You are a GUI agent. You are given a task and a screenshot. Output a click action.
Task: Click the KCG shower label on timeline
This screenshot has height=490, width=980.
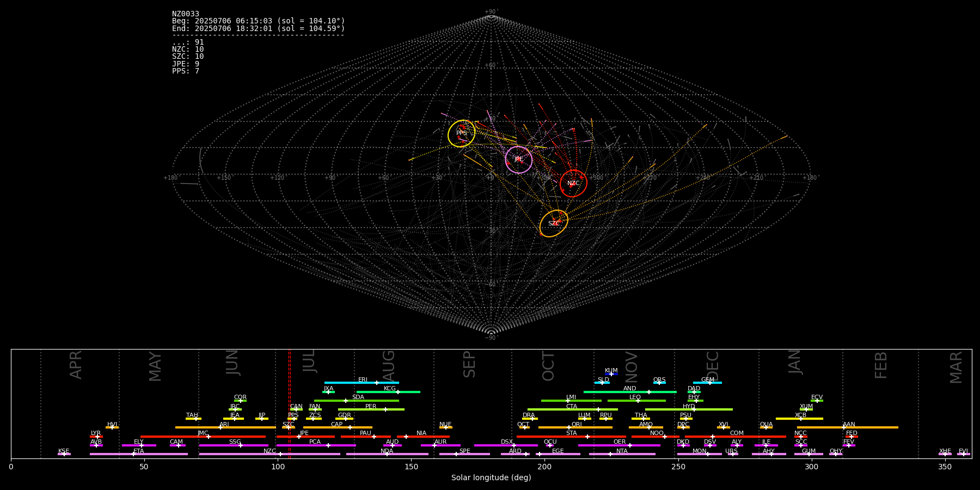point(390,389)
